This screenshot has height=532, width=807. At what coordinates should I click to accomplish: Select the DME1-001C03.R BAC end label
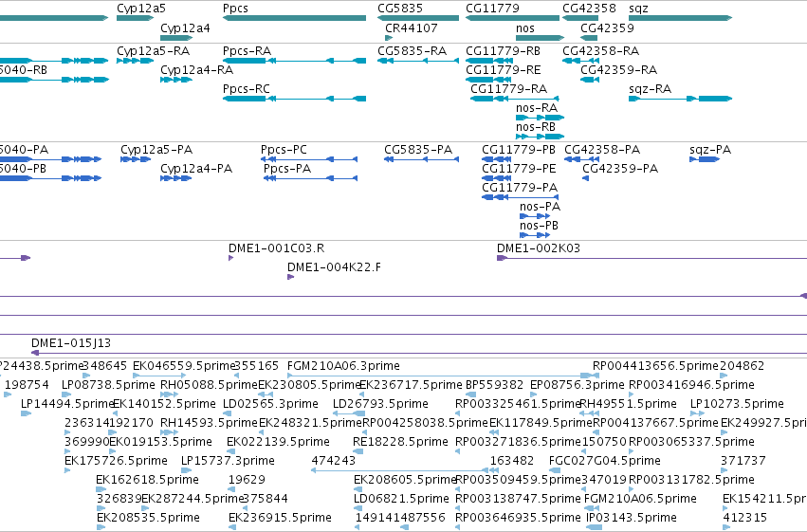[276, 248]
